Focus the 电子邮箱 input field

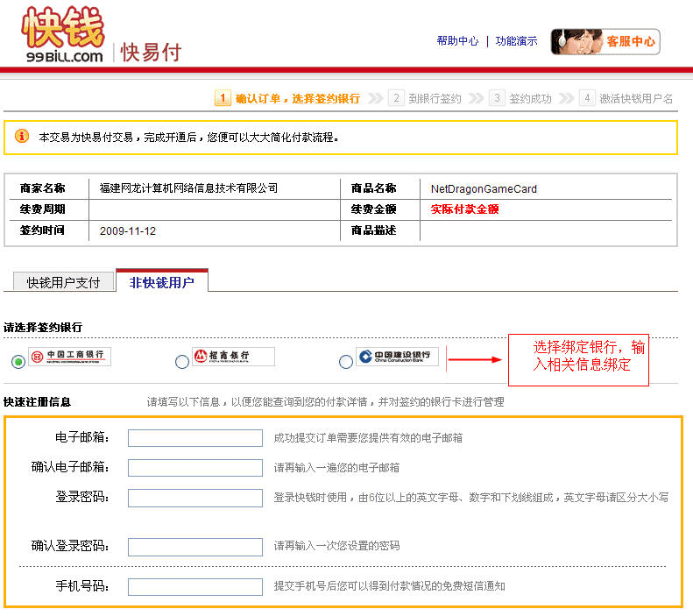pyautogui.click(x=194, y=438)
